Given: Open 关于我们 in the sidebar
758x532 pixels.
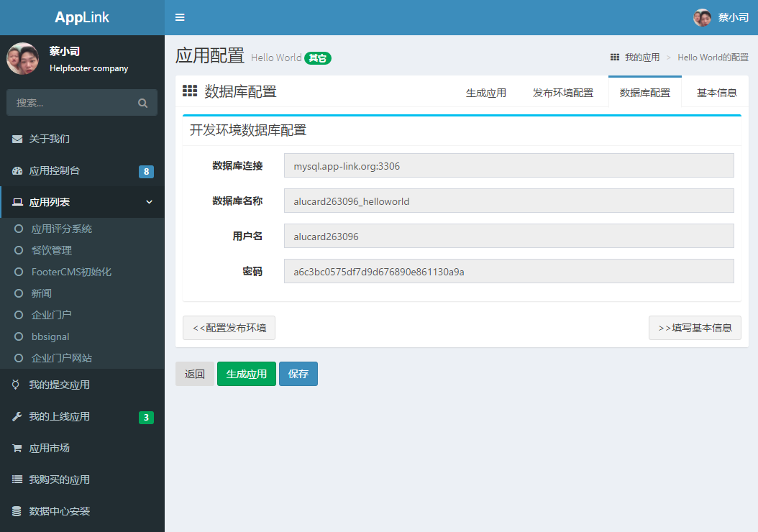Looking at the screenshot, I should click(x=82, y=139).
